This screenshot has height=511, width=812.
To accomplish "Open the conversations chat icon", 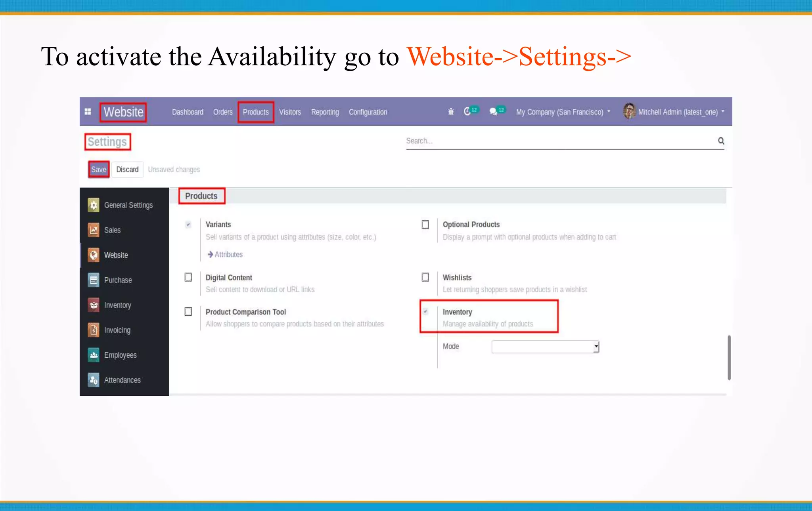I will coord(493,112).
